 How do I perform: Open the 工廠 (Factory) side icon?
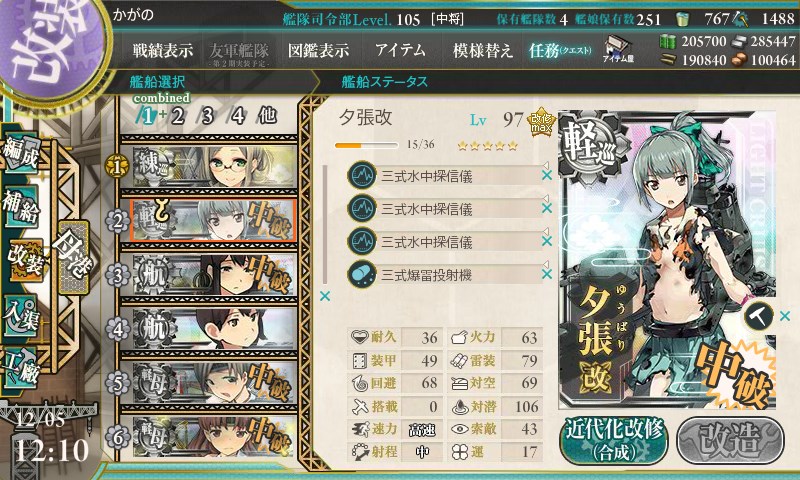click(20, 368)
